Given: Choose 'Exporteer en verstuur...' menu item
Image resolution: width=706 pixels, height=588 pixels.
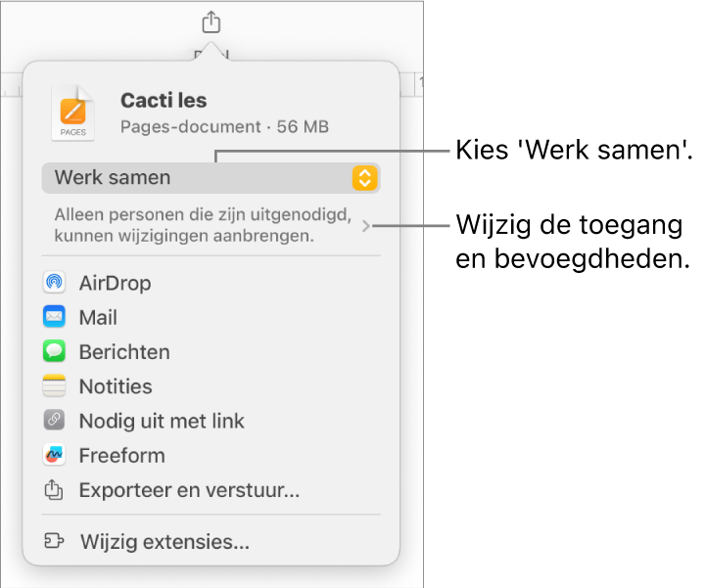Looking at the screenshot, I should tap(189, 490).
